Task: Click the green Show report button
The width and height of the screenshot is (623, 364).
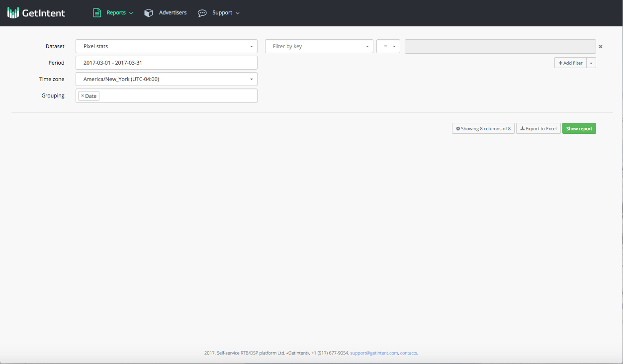Action: [579, 129]
